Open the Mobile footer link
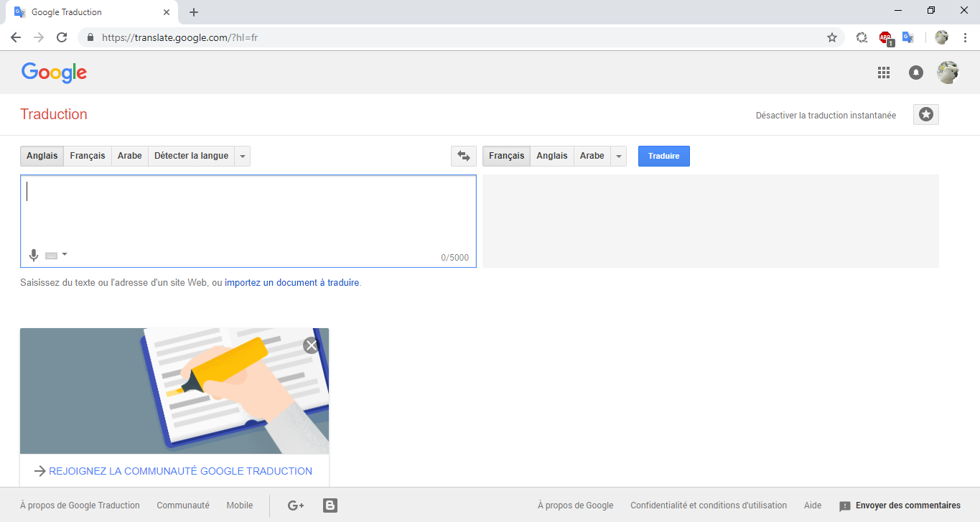 click(240, 505)
